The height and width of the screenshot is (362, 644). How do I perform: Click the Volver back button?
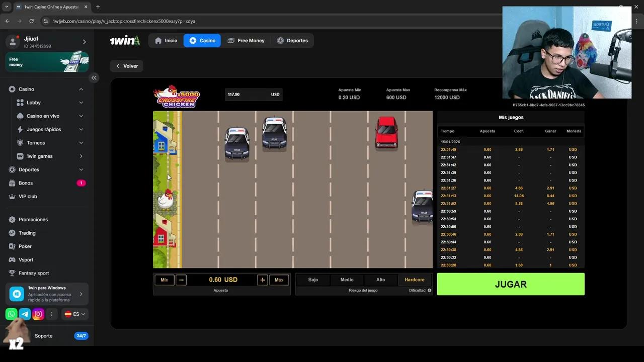click(x=127, y=66)
